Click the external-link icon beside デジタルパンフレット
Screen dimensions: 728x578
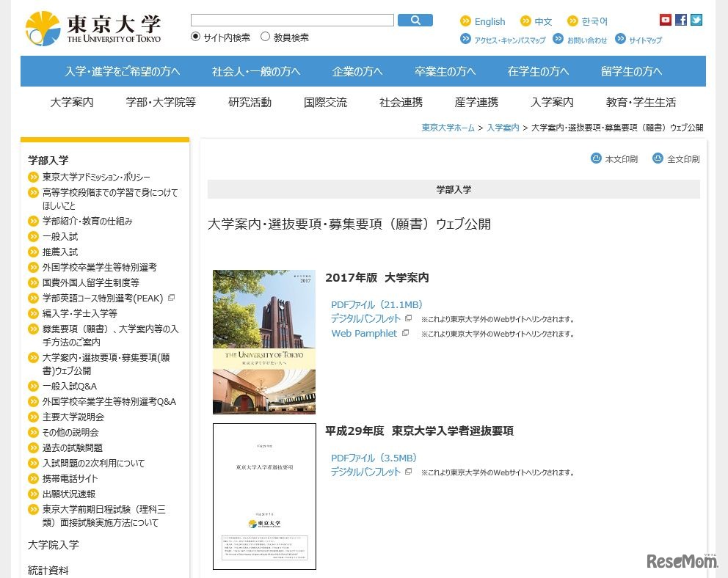[408, 317]
